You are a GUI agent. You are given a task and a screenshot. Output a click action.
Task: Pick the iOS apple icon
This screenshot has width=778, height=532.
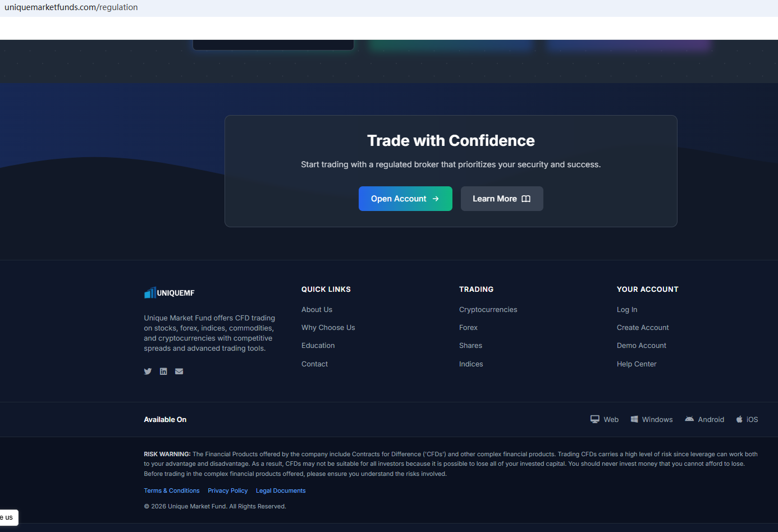739,419
